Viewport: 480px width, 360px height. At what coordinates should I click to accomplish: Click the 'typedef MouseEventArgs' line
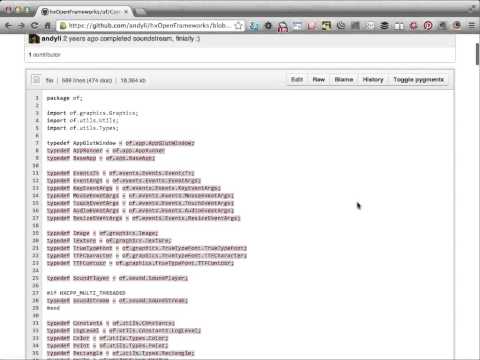[140, 195]
